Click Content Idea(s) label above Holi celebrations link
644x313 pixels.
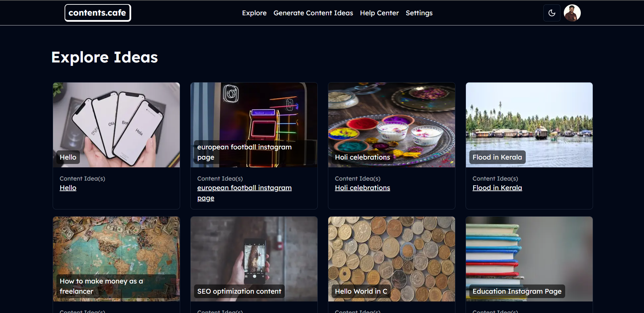click(x=358, y=179)
